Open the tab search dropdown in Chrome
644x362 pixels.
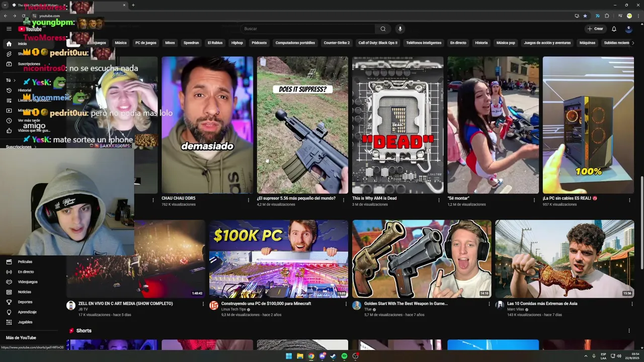(x=6, y=5)
